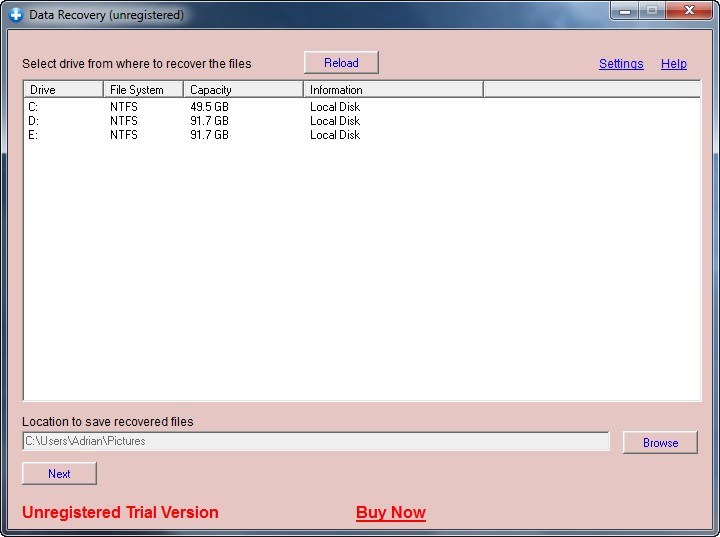The image size is (720, 537).
Task: Sort by File System column header
Action: pos(144,90)
